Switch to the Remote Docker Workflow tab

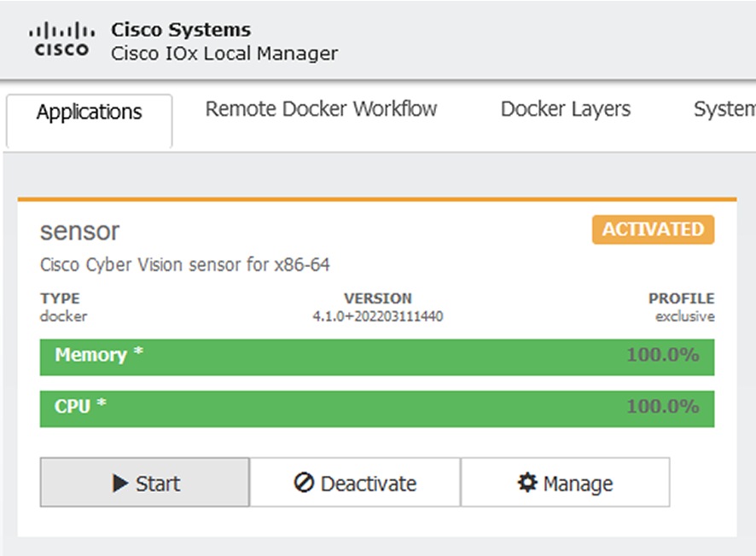(x=321, y=109)
